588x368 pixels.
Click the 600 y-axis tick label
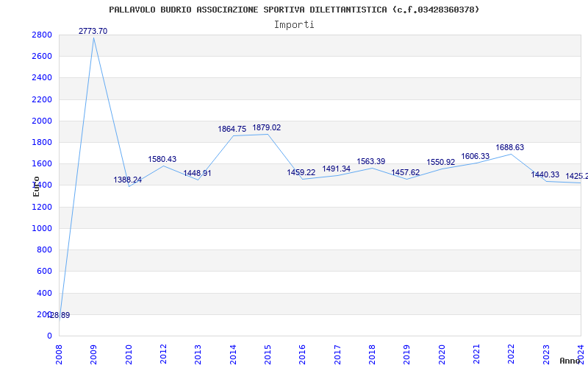click(45, 271)
